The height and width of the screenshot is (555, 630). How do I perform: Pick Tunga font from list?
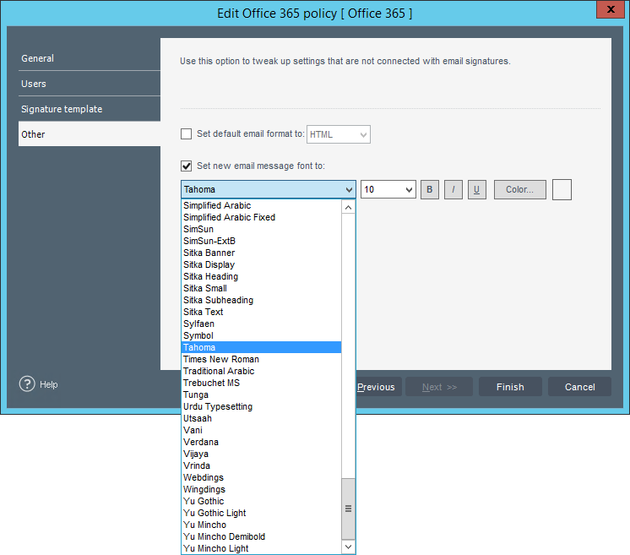tap(261, 395)
